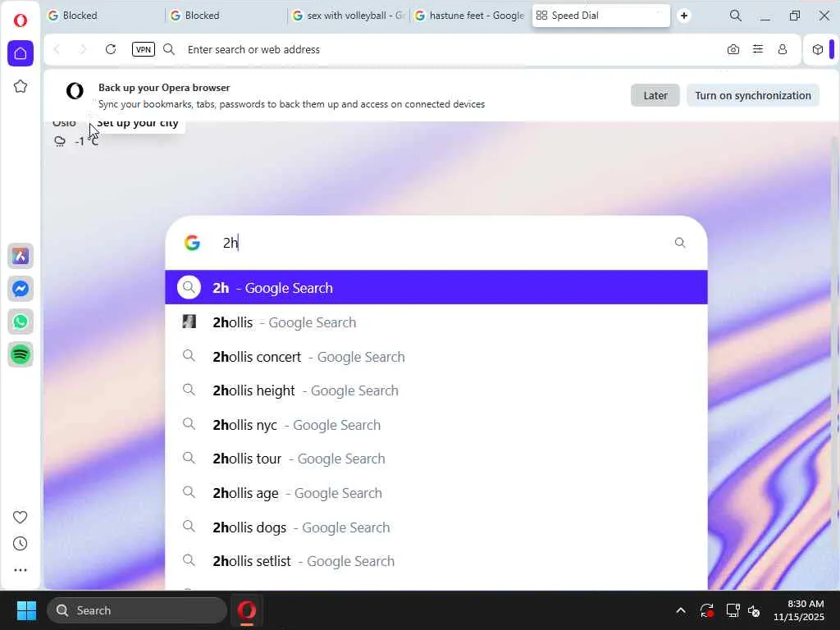Click the weather temperature widget
Screen dimensions: 840x630
coord(76,141)
